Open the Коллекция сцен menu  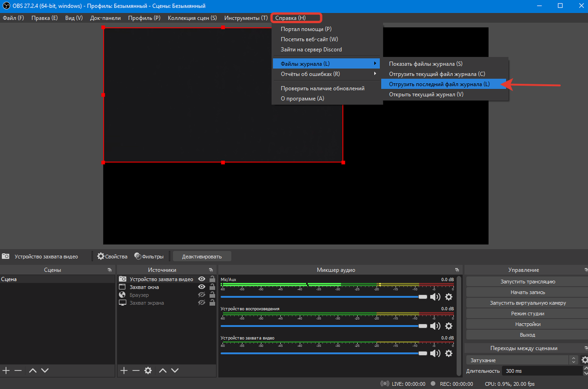click(x=192, y=18)
